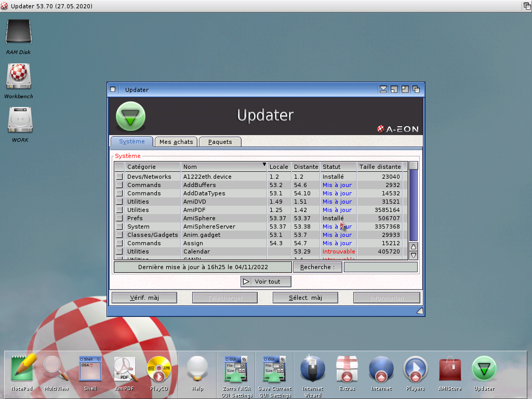Tick the checkbox for AmiSphereServer
532x399 pixels.
(119, 227)
